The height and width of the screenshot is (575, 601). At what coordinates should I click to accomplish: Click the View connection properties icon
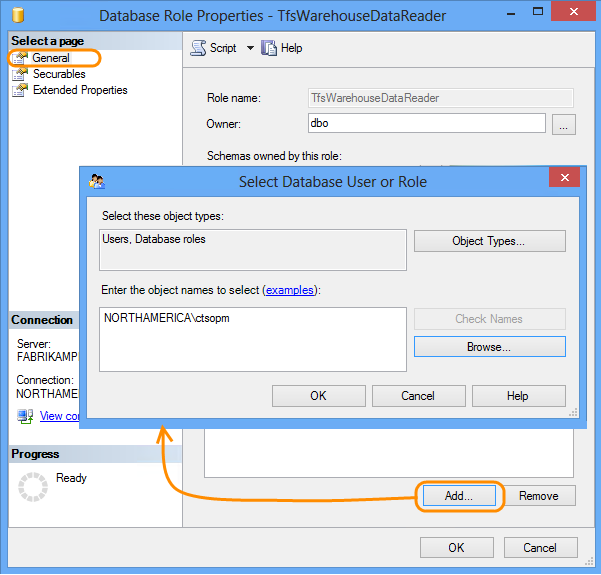(x=25, y=416)
